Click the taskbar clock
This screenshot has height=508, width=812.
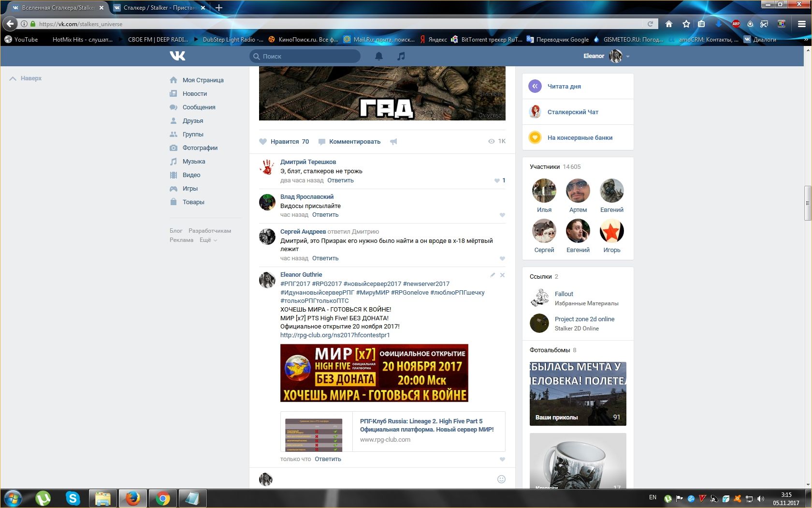786,499
